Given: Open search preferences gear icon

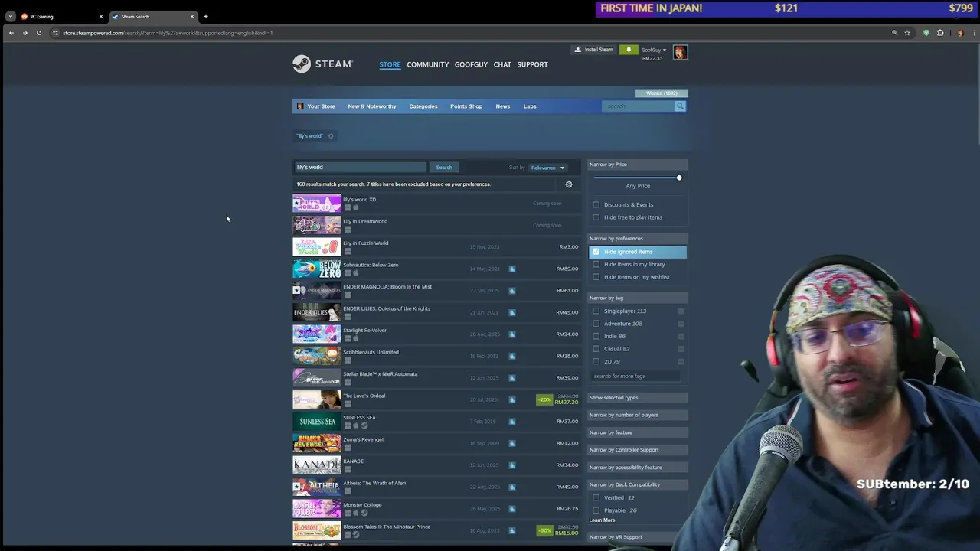Looking at the screenshot, I should pos(569,184).
